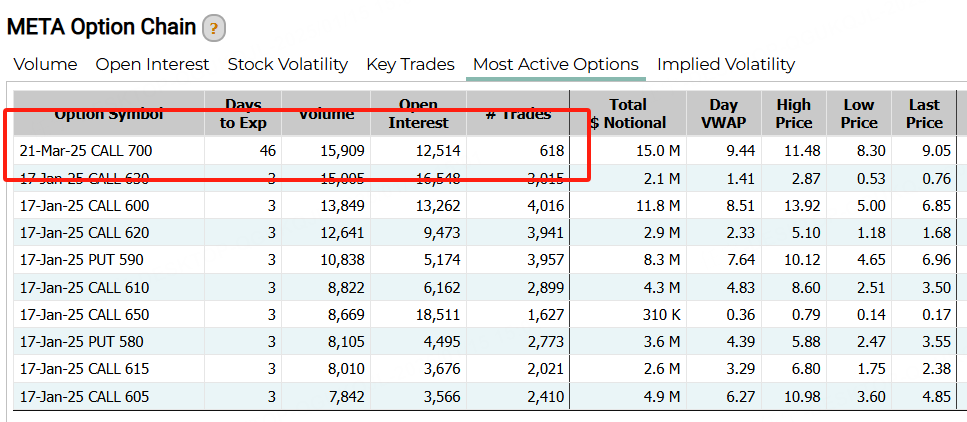Click the open interest value 9,473
967x422 pixels.
pyautogui.click(x=442, y=233)
